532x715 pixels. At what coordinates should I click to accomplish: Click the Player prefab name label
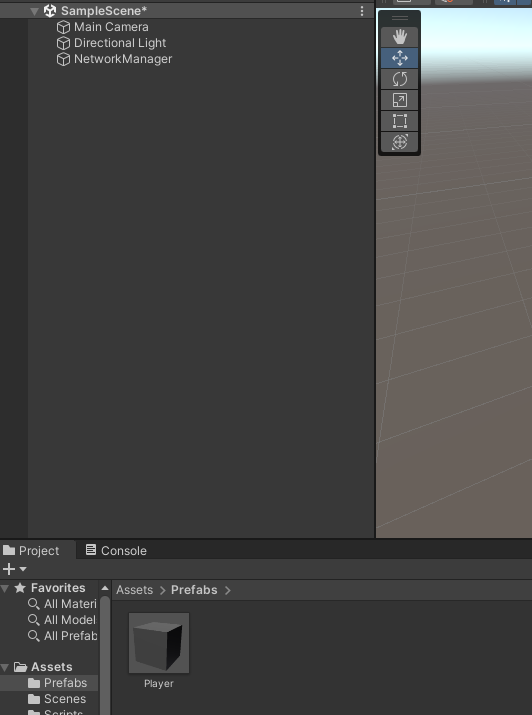coord(159,684)
